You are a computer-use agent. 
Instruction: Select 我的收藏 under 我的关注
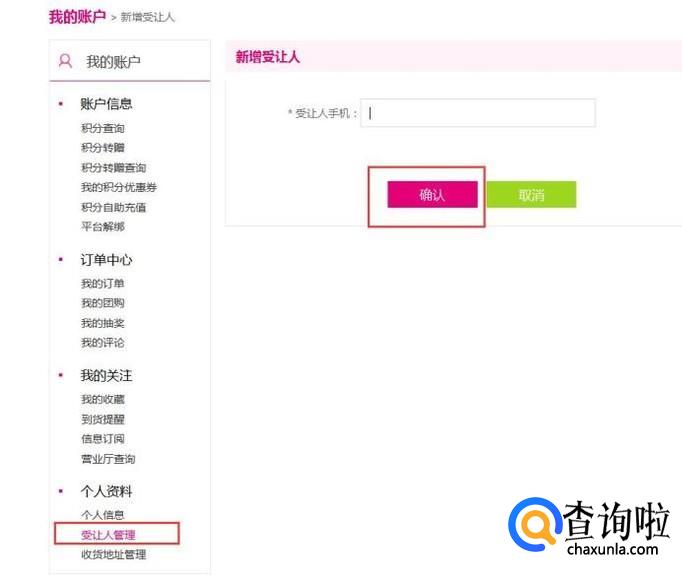click(x=103, y=400)
